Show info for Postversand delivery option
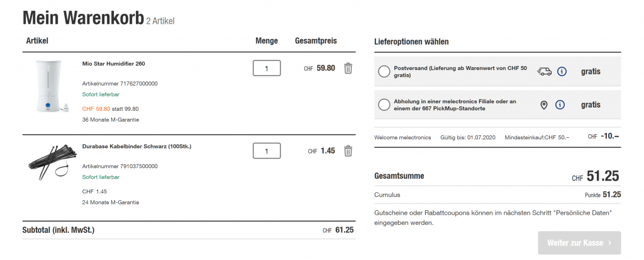This screenshot has height=260, width=644. point(562,72)
